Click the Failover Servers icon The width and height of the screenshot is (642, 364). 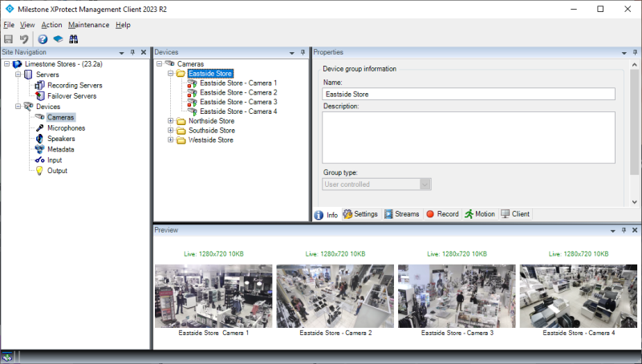point(39,95)
